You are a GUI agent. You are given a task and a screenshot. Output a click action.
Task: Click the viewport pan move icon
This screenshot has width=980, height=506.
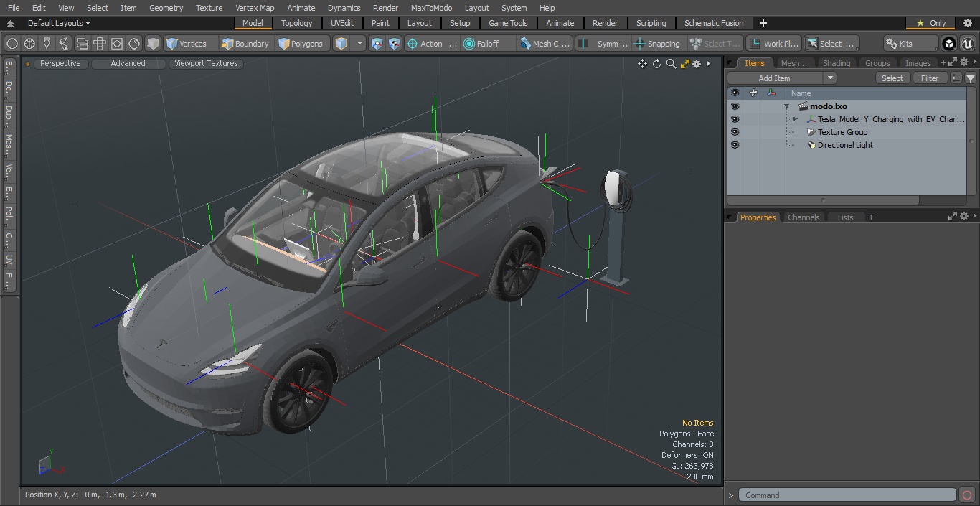pos(642,64)
